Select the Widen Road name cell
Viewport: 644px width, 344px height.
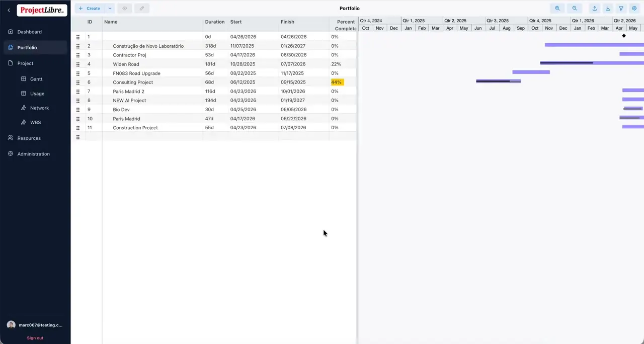152,64
